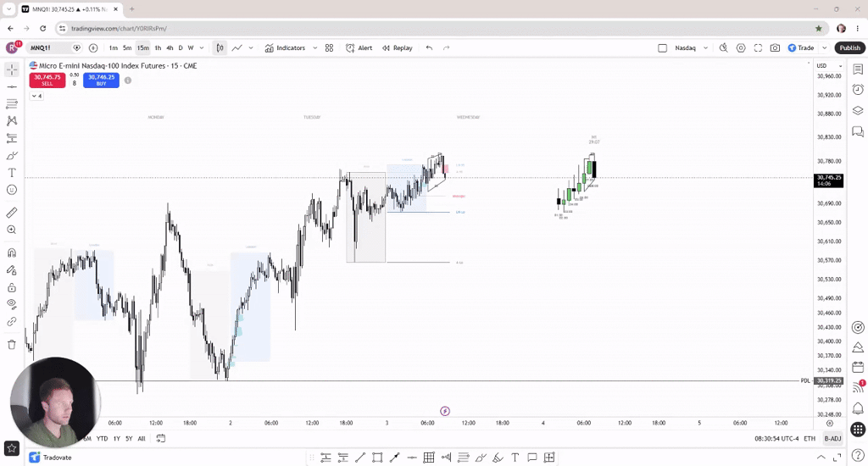
Task: Open the help center question icon
Action: [x=858, y=456]
